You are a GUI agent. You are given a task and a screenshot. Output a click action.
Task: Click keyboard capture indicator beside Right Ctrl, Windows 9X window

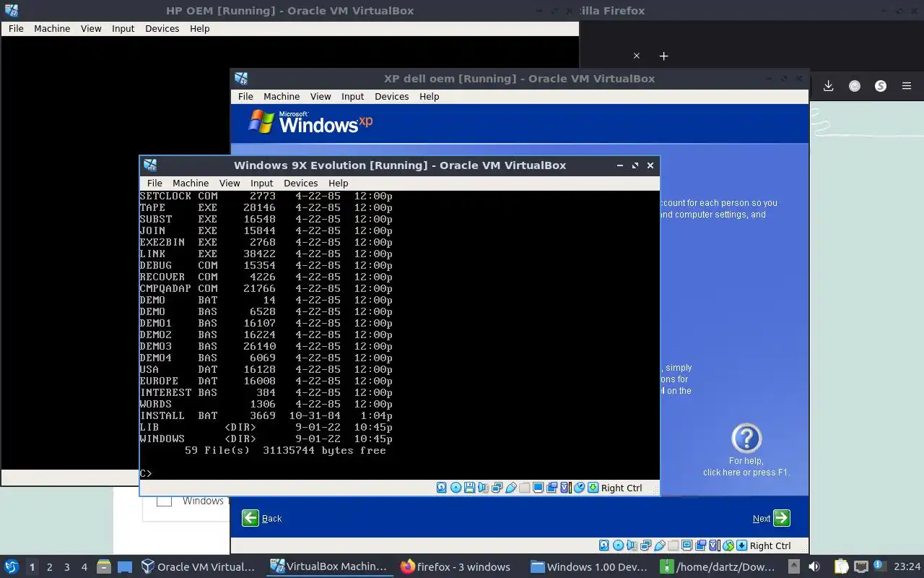click(593, 488)
